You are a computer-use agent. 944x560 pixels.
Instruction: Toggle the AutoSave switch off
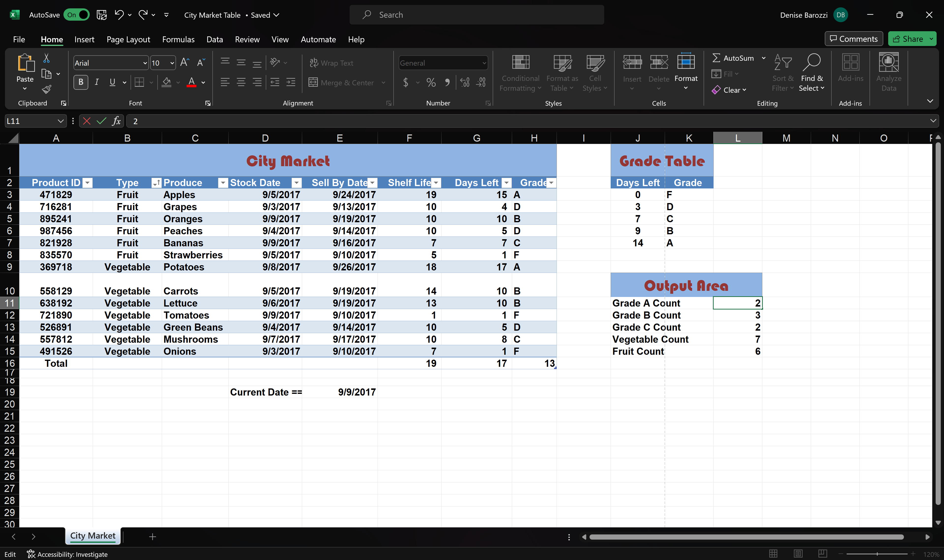coord(77,15)
